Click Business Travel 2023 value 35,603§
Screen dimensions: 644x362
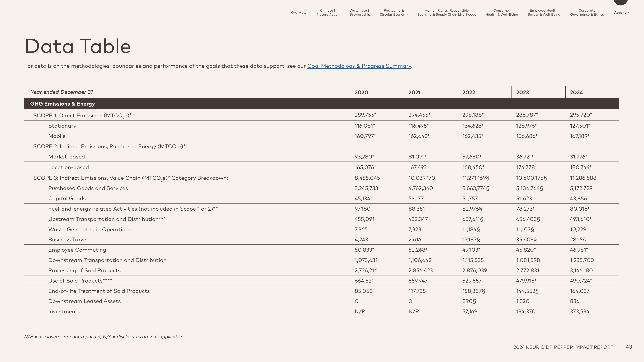click(x=526, y=240)
